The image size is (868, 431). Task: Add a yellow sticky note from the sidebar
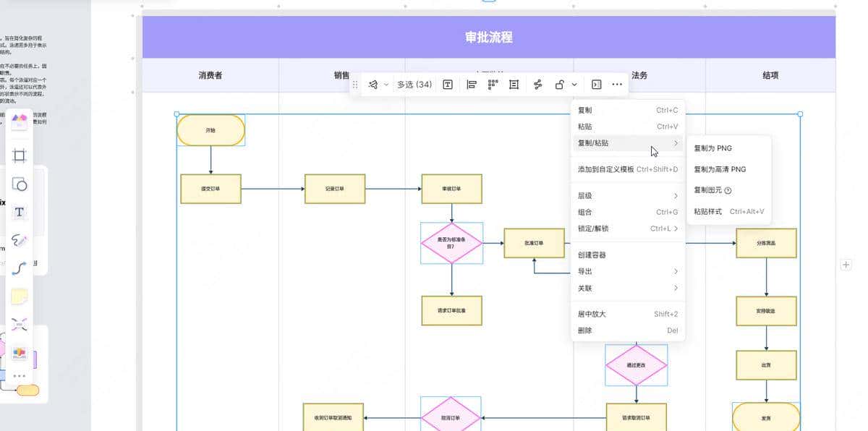(20, 296)
